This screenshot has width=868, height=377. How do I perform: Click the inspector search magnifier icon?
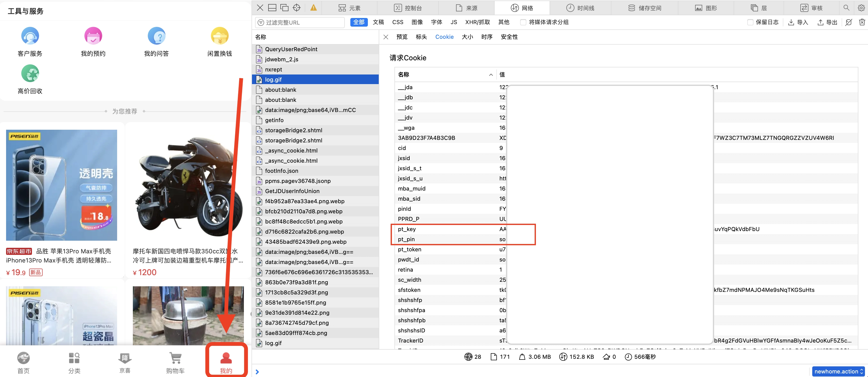pos(846,8)
